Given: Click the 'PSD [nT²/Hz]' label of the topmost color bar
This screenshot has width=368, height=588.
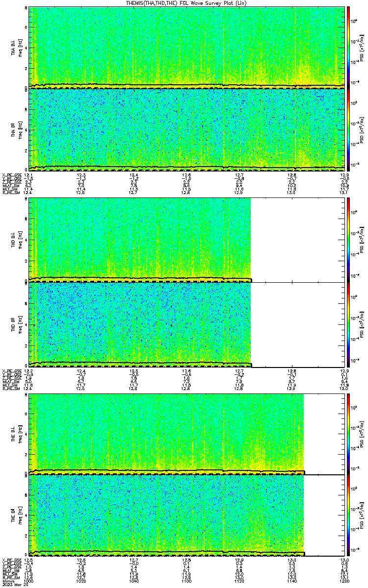Looking at the screenshot, I should coord(362,48).
